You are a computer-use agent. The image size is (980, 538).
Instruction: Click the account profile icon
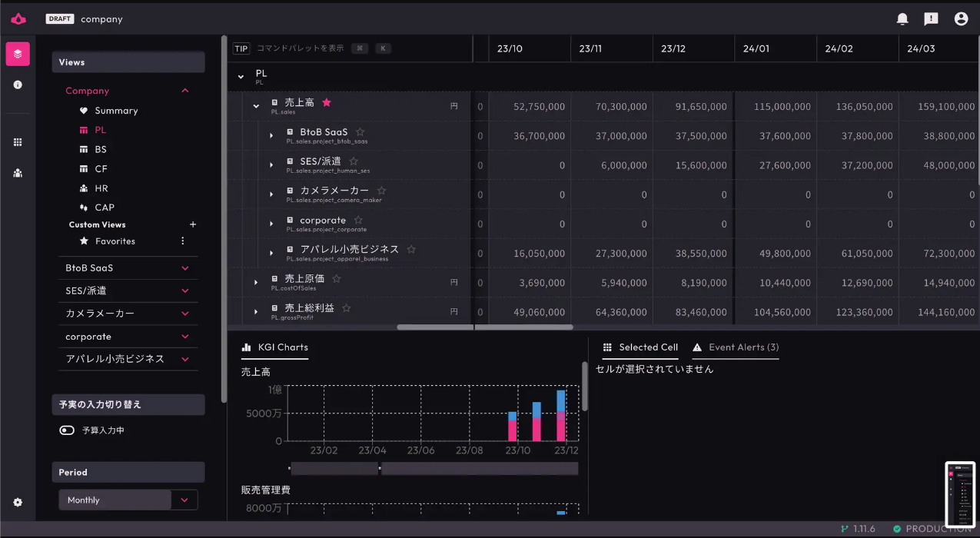(x=961, y=18)
